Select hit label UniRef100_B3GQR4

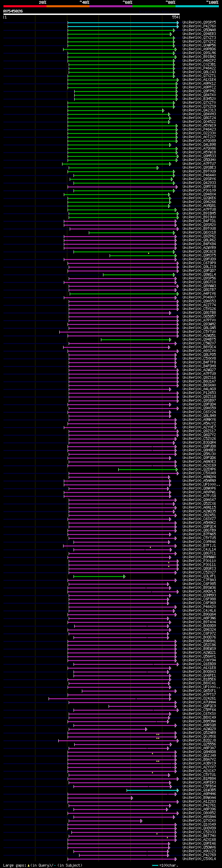[199, 442]
